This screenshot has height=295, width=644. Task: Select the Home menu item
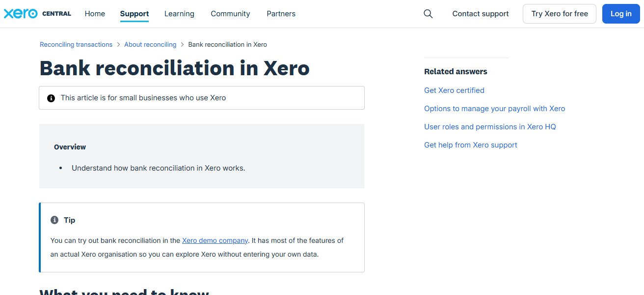[95, 14]
